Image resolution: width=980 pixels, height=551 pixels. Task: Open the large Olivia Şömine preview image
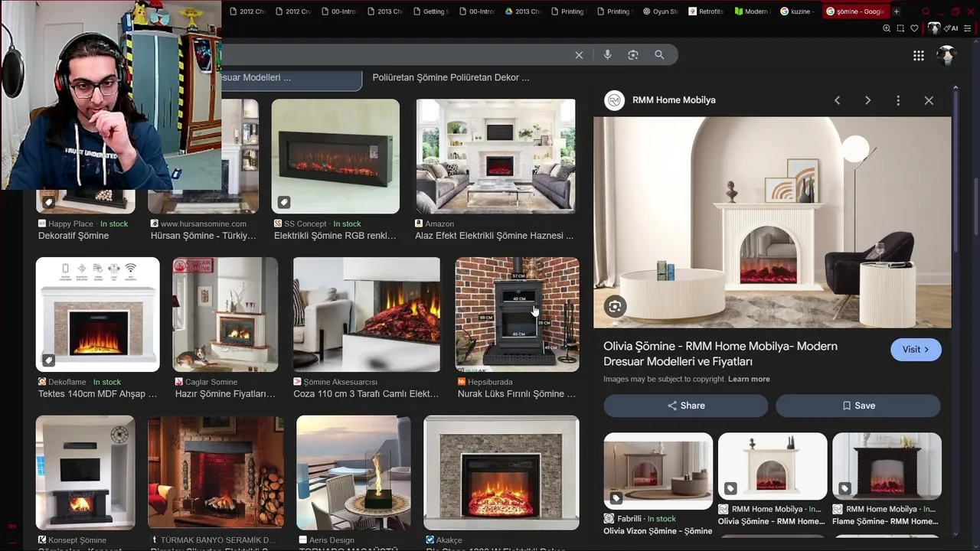(x=773, y=223)
